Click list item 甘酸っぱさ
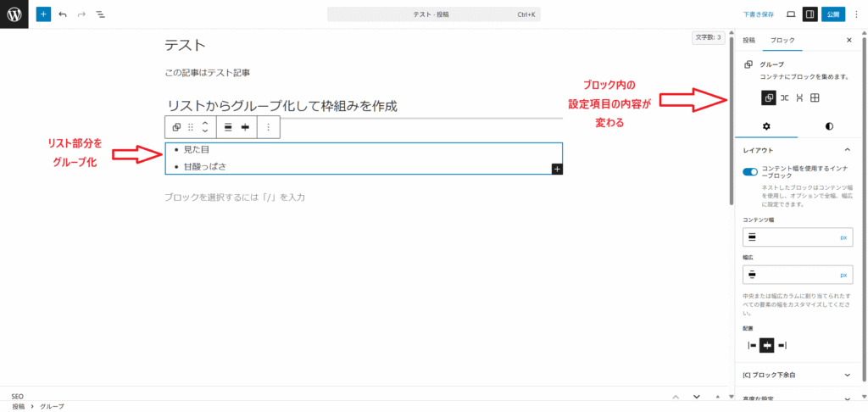 coord(205,166)
